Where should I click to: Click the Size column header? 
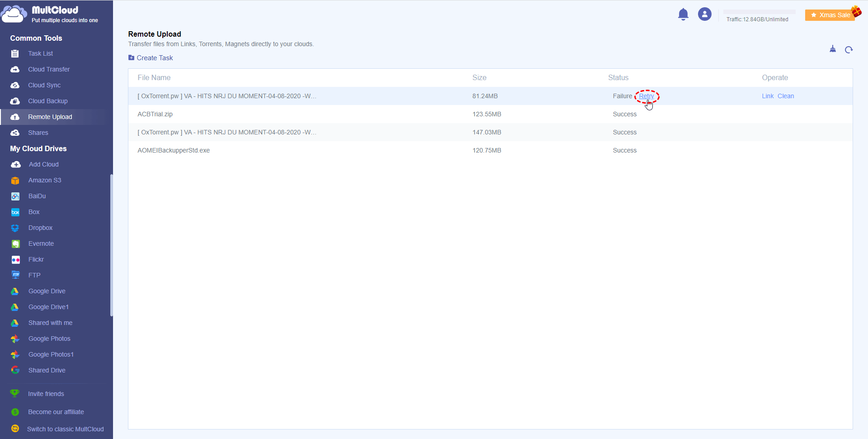pos(479,77)
